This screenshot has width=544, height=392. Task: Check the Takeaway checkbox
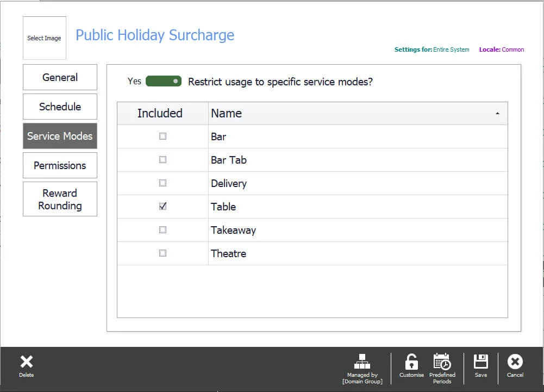click(x=162, y=230)
